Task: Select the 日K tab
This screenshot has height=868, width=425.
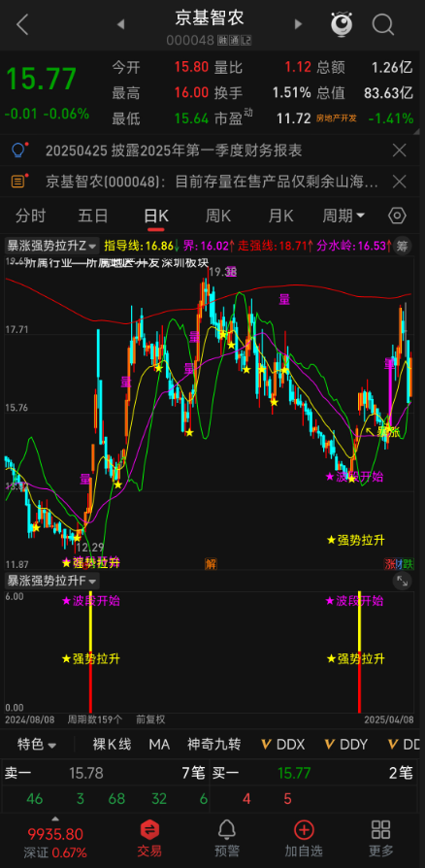Action: [156, 216]
